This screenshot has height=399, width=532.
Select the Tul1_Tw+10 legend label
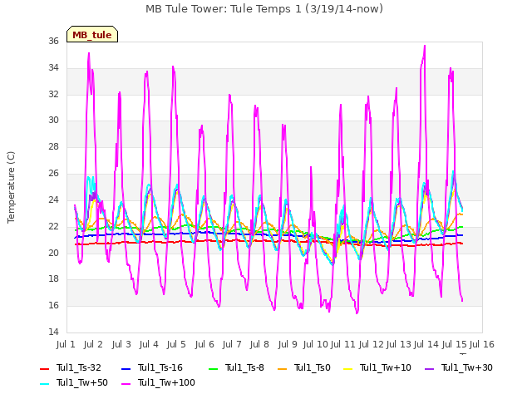click(386, 367)
